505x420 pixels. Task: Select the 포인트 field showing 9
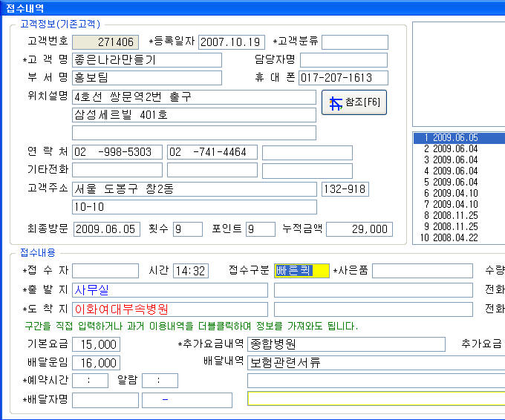pos(261,229)
